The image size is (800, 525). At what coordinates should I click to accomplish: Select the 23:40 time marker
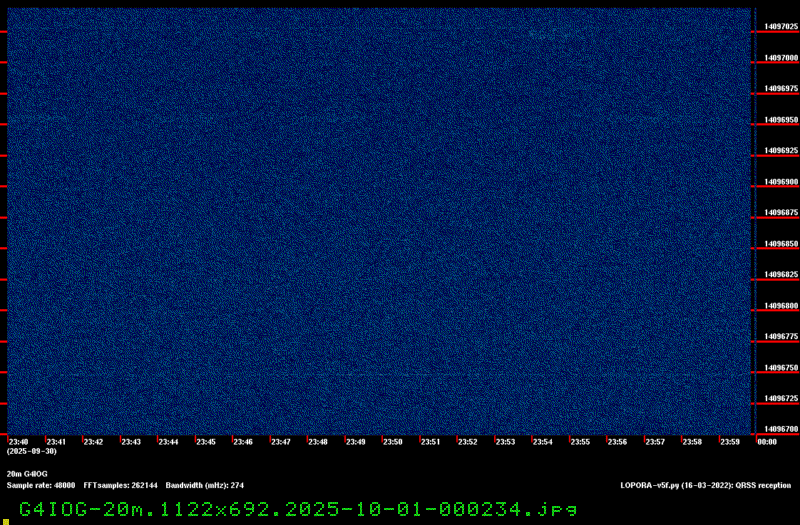point(18,442)
